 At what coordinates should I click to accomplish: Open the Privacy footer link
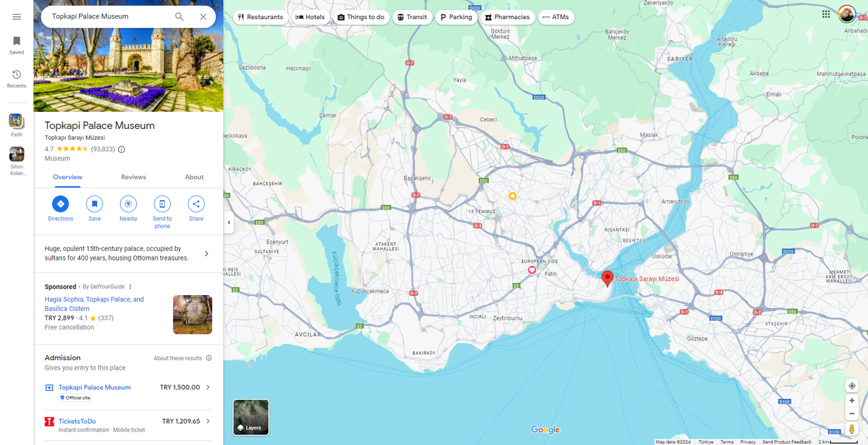point(748,442)
